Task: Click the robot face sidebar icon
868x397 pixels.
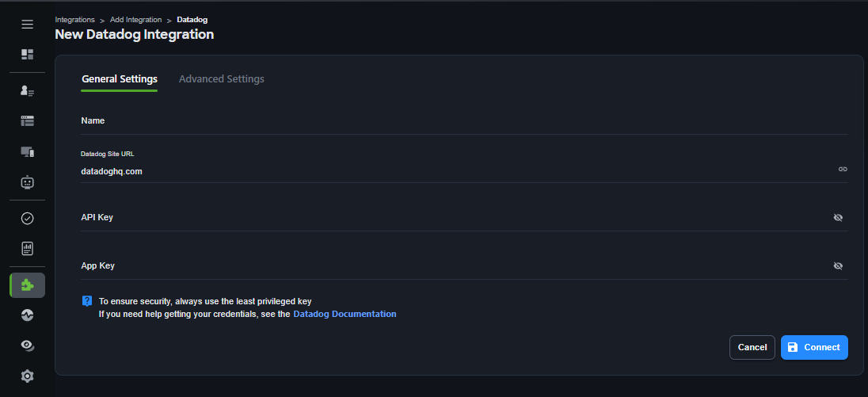Action: (27, 182)
